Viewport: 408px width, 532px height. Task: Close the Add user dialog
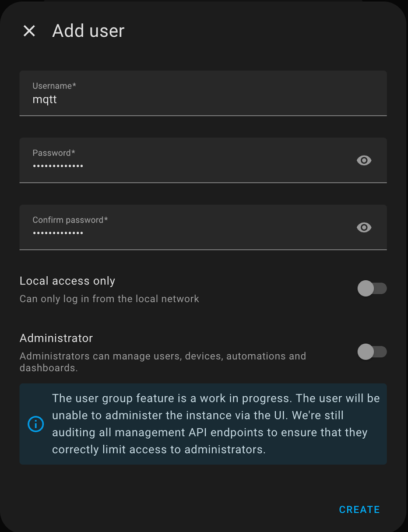pos(29,31)
